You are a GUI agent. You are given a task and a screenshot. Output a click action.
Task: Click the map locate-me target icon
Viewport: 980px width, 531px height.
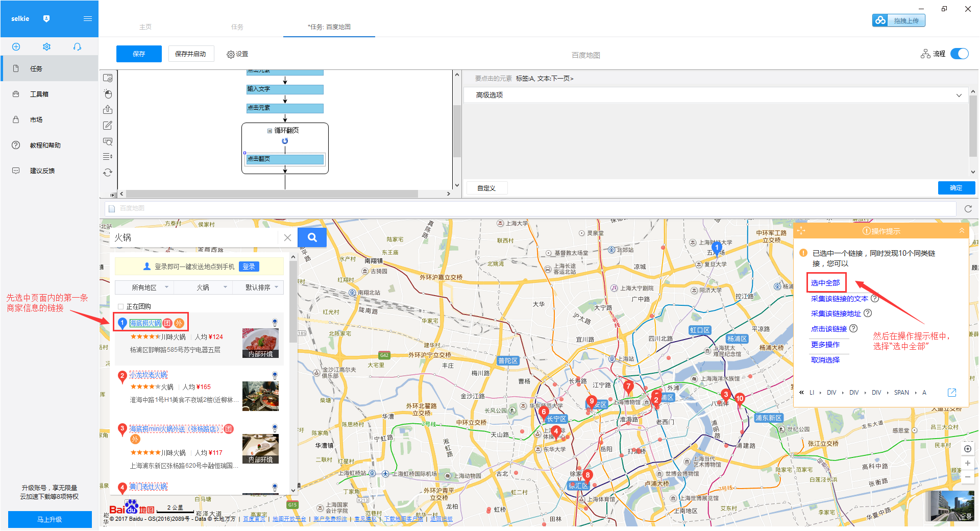tap(967, 449)
